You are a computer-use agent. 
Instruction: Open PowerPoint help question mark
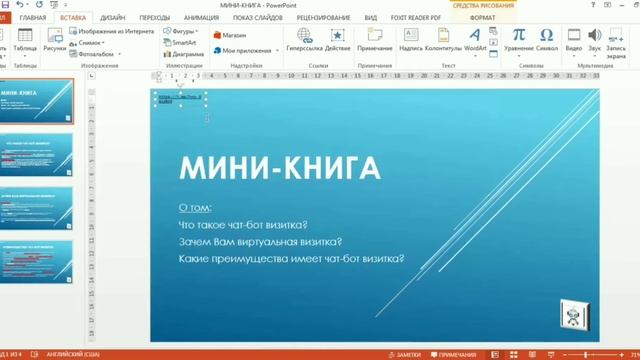coord(593,5)
